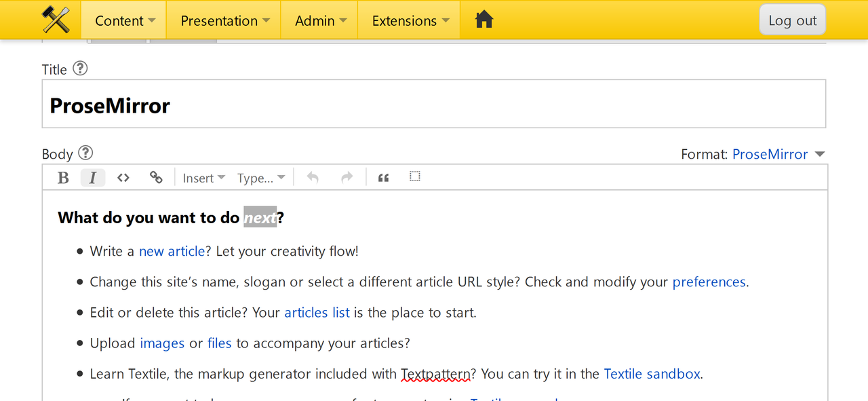This screenshot has height=401, width=868.
Task: Change the Format: ProseMirror dropdown
Action: click(x=778, y=154)
